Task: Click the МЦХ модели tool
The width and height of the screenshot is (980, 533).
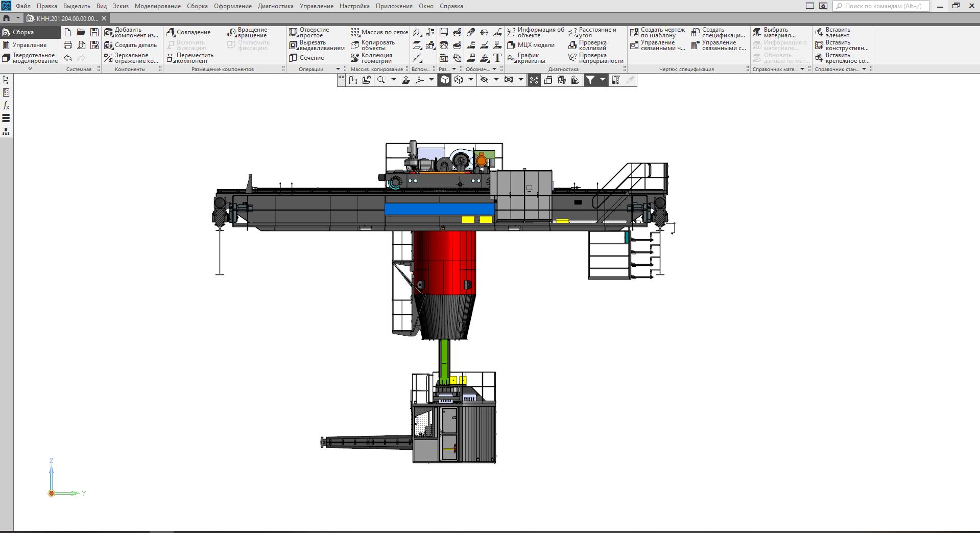Action: 531,45
